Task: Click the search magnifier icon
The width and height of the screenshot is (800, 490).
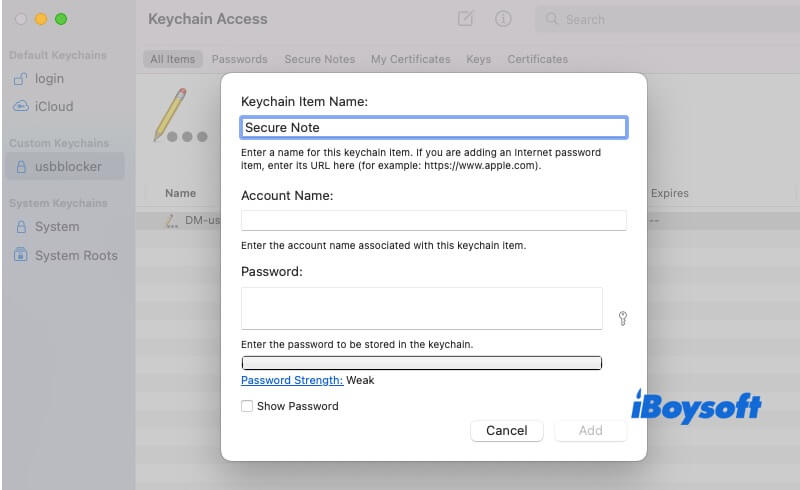Action: click(x=551, y=19)
